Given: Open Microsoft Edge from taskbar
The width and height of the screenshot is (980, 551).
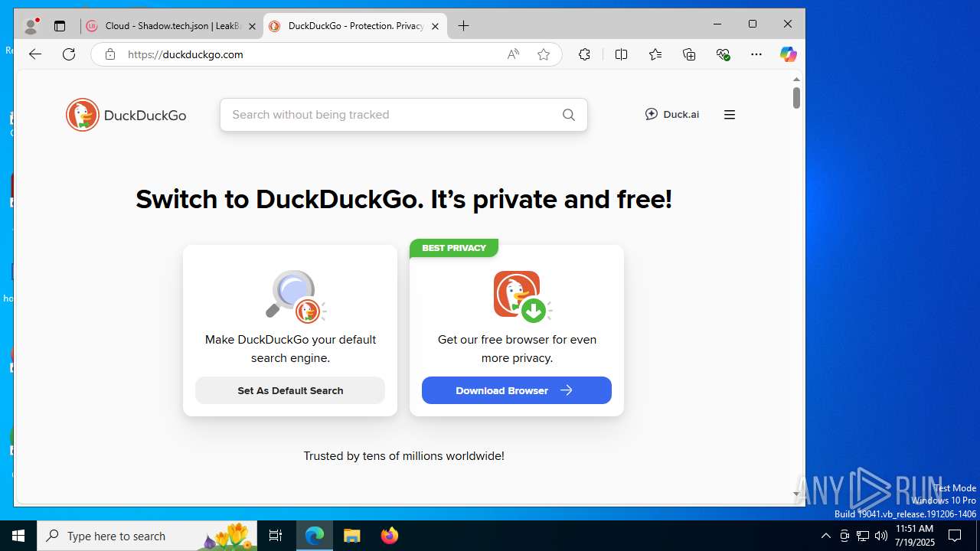Looking at the screenshot, I should 315,536.
